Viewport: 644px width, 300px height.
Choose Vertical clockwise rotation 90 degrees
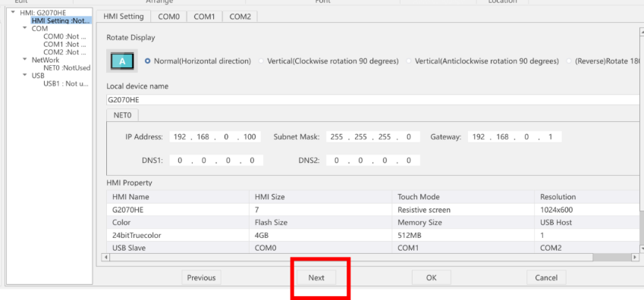(x=261, y=61)
